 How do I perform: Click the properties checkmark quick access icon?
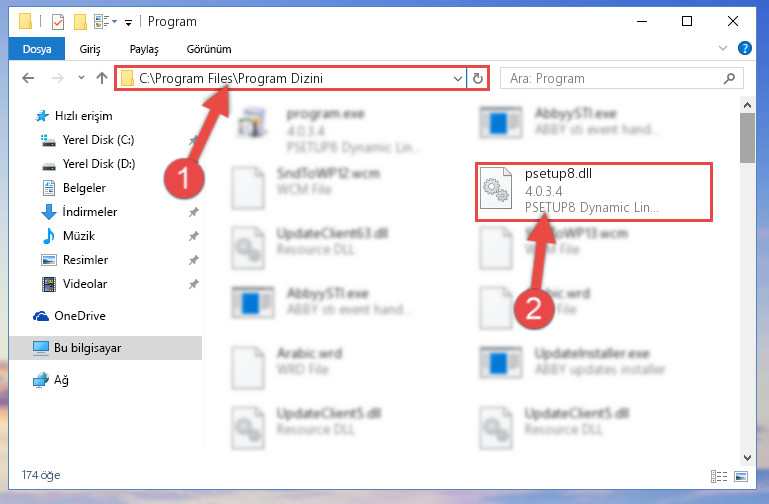point(58,22)
